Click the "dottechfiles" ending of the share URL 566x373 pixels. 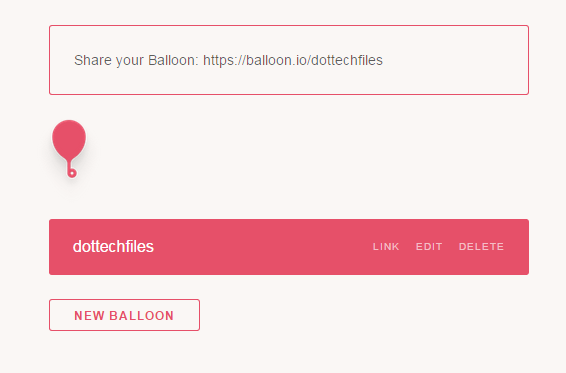click(347, 60)
